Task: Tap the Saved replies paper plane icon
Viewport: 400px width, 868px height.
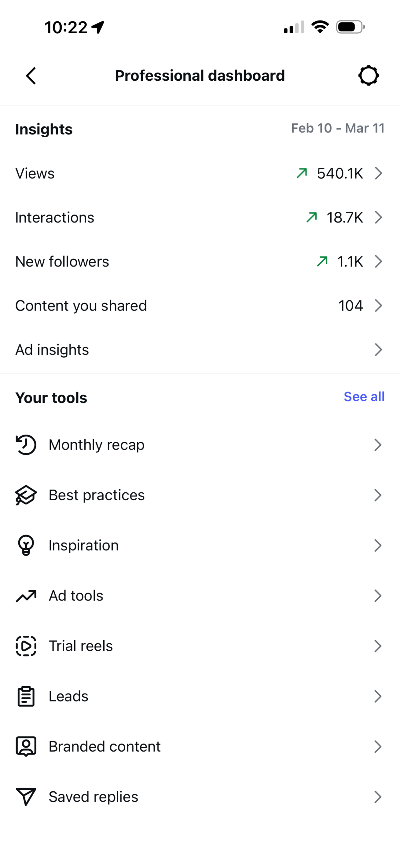Action: click(26, 796)
